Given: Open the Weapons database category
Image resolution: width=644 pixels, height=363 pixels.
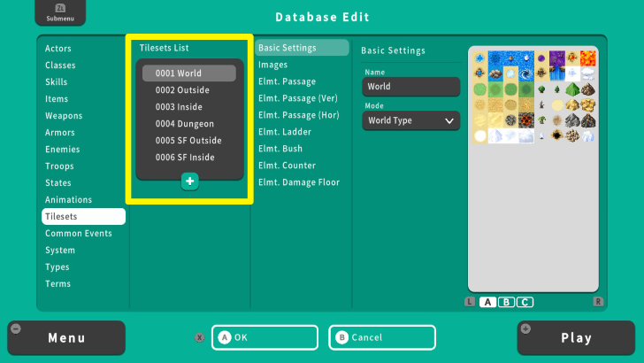Looking at the screenshot, I should coord(64,116).
